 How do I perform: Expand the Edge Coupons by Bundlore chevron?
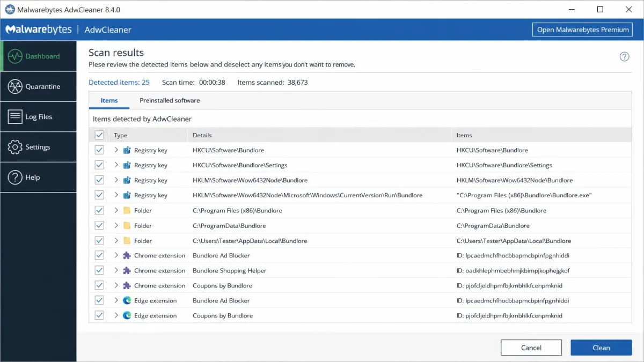[x=116, y=315]
